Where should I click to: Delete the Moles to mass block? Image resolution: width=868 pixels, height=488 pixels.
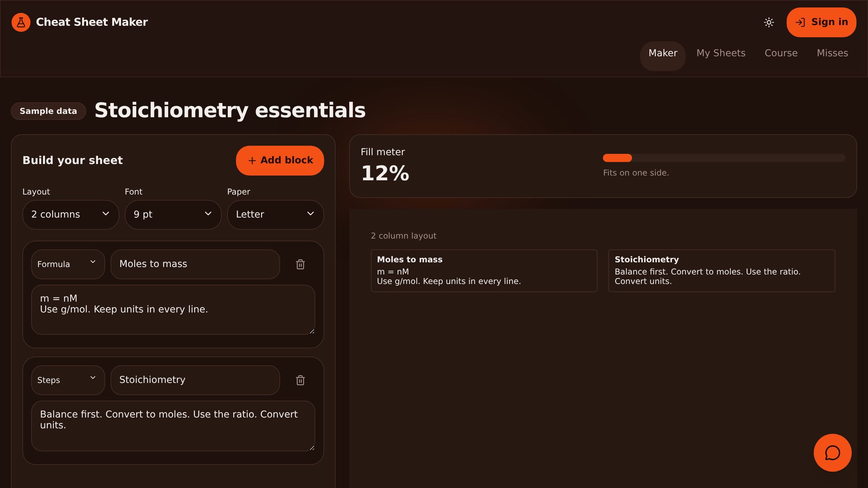(x=300, y=264)
